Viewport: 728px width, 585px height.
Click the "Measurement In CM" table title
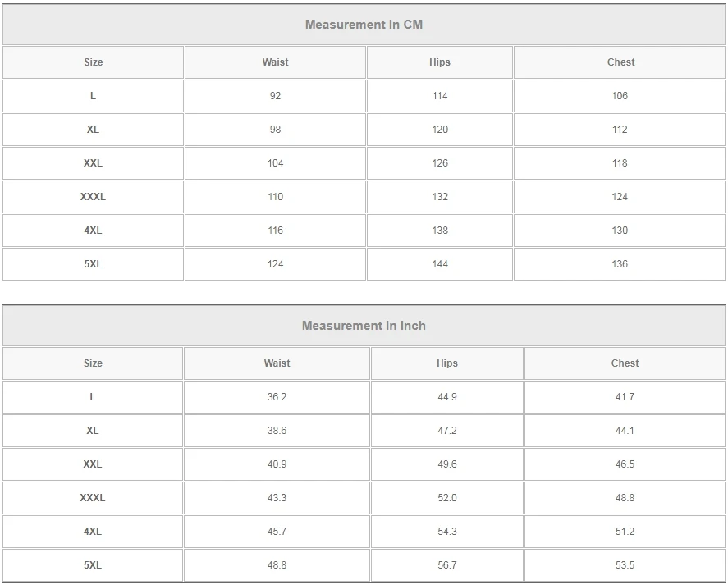[x=364, y=25]
